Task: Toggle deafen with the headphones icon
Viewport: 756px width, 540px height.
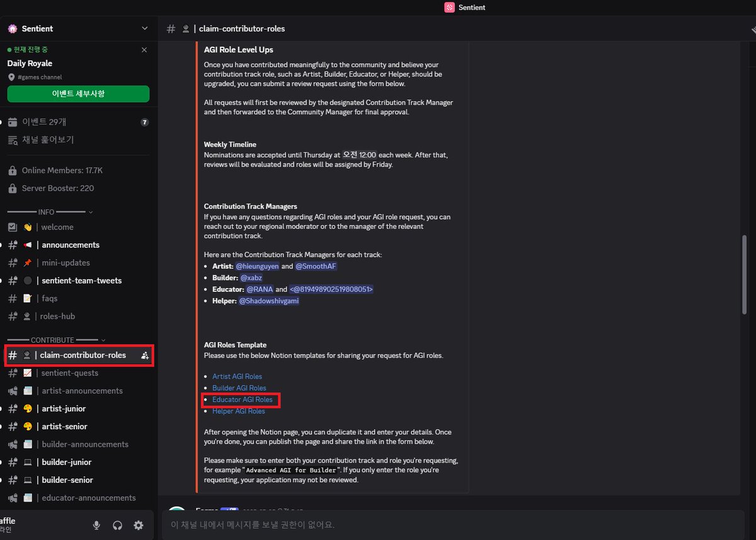Action: coord(117,525)
